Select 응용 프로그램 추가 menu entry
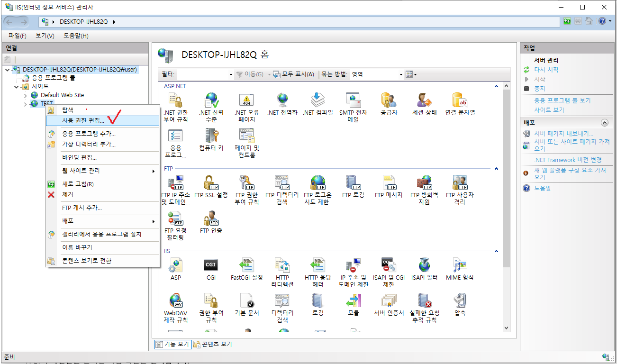The width and height of the screenshot is (617, 364). point(102,134)
